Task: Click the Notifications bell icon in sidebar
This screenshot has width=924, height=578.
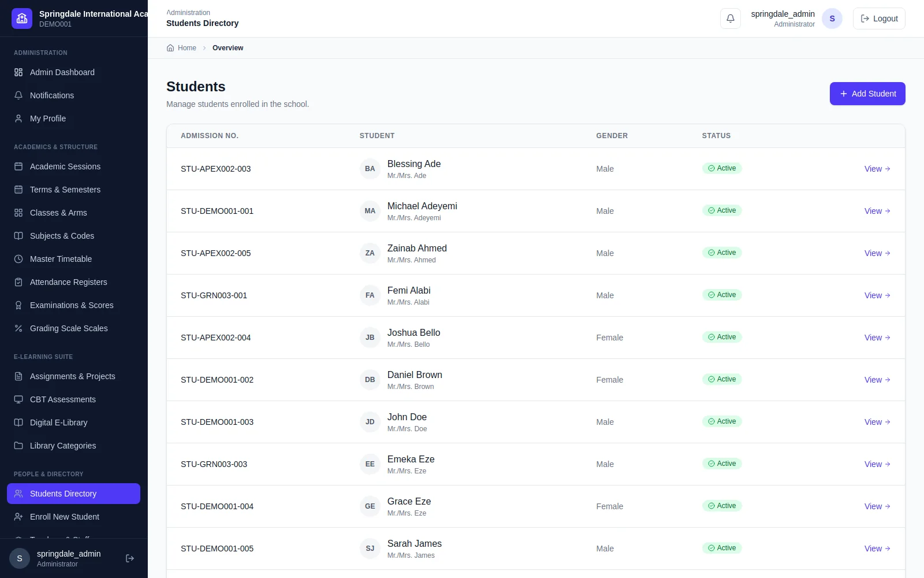Action: pyautogui.click(x=18, y=95)
